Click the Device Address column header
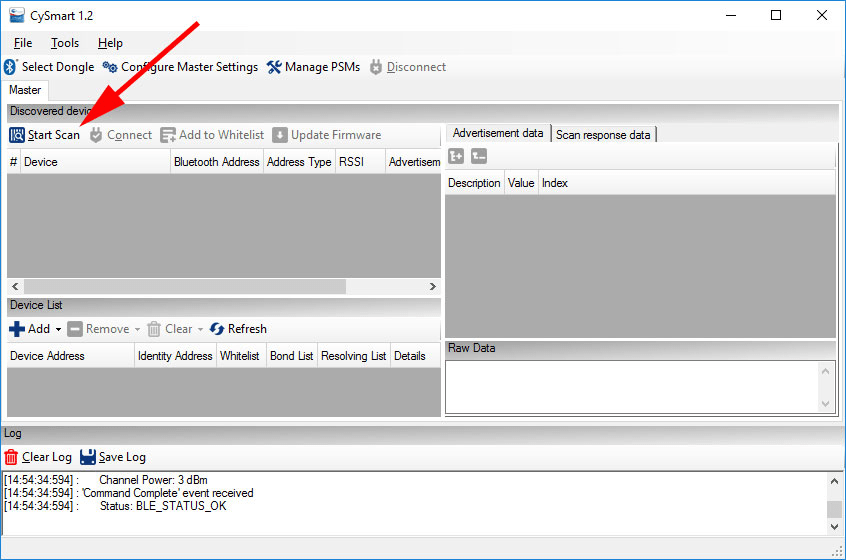The height and width of the screenshot is (560, 846). 71,356
